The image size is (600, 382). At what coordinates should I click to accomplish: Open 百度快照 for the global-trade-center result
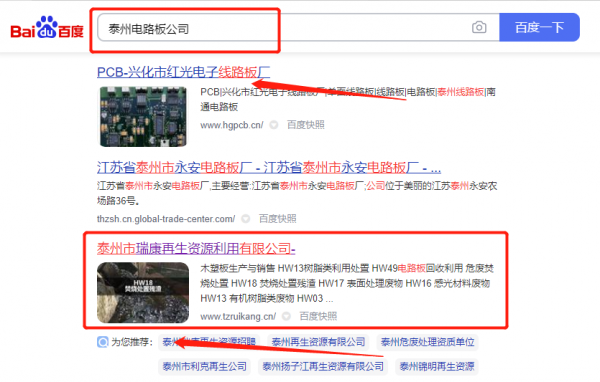277,219
